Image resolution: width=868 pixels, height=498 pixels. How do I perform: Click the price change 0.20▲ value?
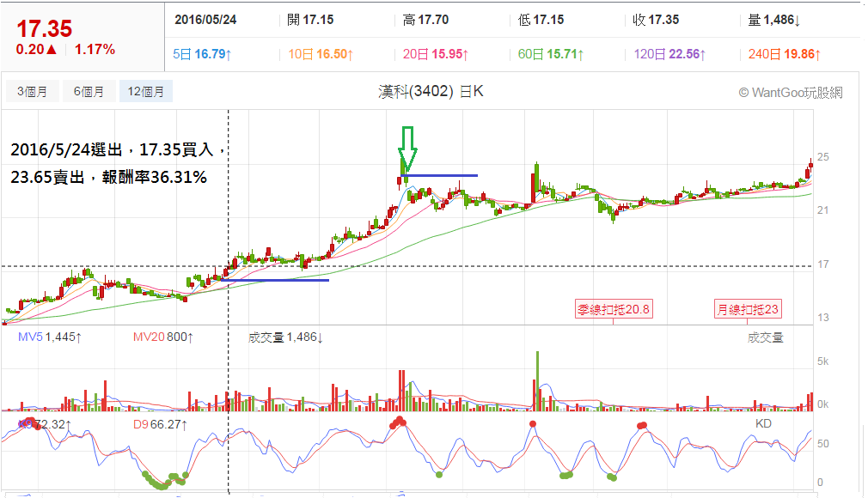pyautogui.click(x=37, y=49)
